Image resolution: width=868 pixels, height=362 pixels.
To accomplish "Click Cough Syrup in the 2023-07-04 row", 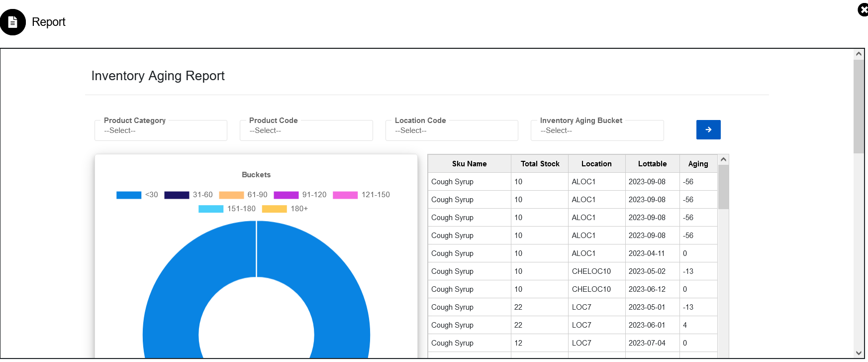I will point(469,343).
